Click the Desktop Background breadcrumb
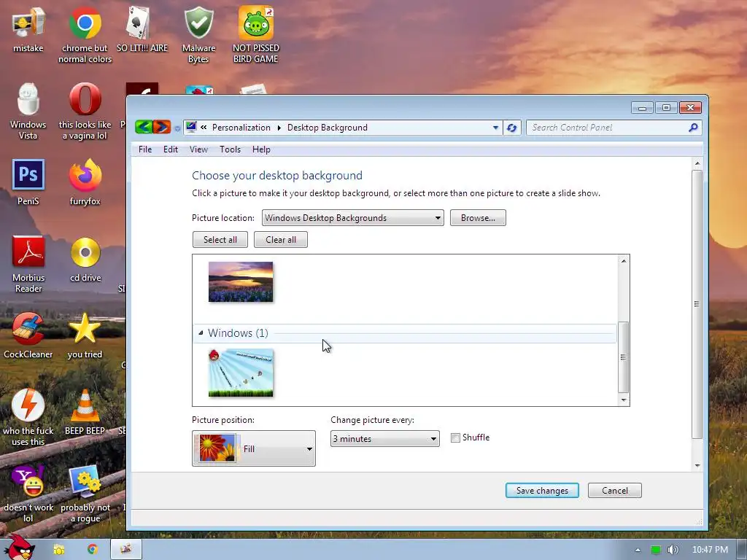The height and width of the screenshot is (560, 747). click(328, 128)
